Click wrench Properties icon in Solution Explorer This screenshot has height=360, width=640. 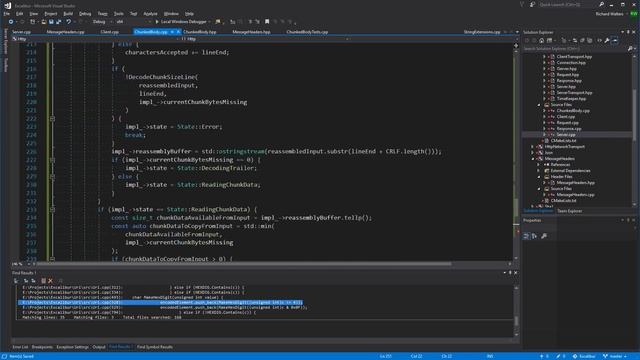point(607,40)
